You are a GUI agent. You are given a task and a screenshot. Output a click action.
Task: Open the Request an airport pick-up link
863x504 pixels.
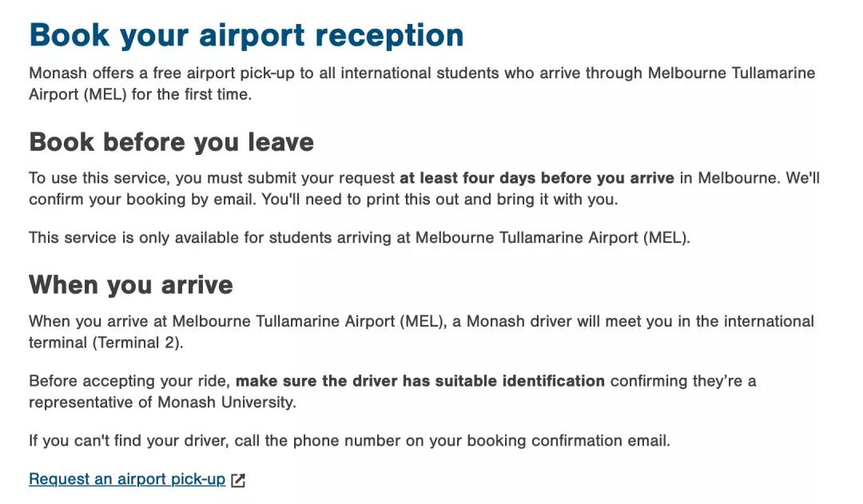[127, 479]
